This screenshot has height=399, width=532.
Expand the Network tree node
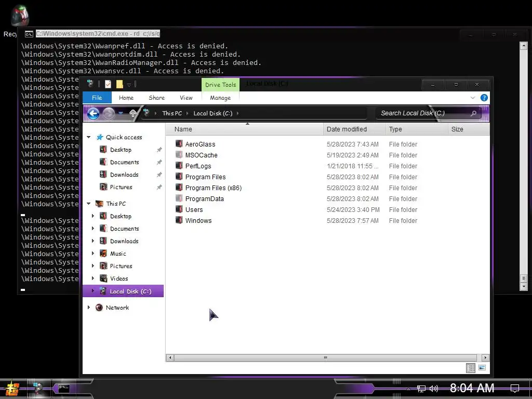[x=88, y=308]
